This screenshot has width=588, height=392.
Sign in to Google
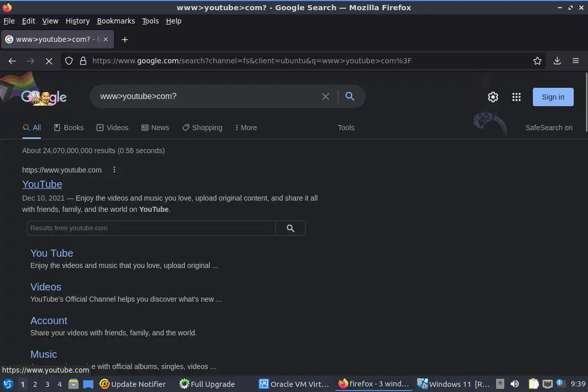pos(553,97)
